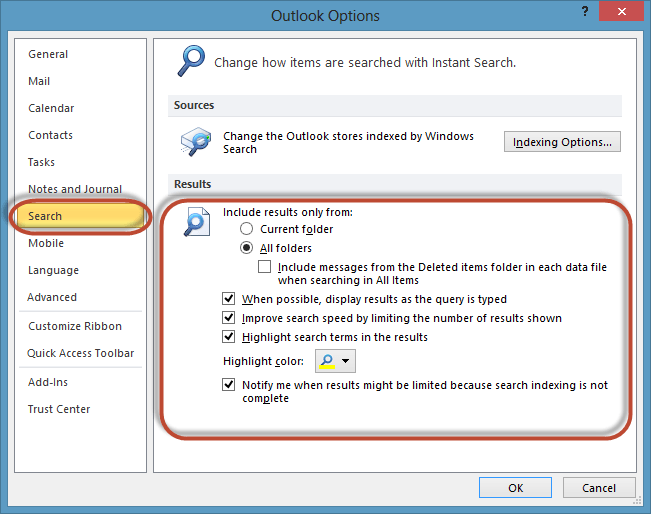Close the Outlook Options dialog
Viewport: 651px width, 514px height.
(x=622, y=11)
